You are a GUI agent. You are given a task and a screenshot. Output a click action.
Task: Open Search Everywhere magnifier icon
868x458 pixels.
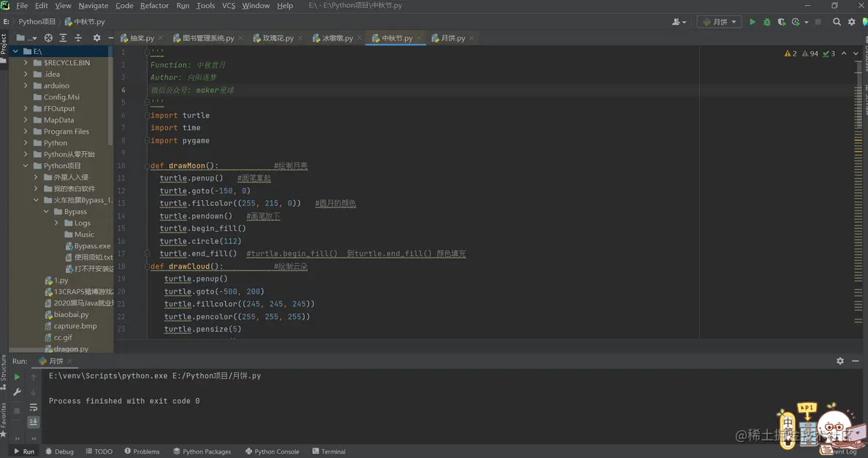coord(837,22)
